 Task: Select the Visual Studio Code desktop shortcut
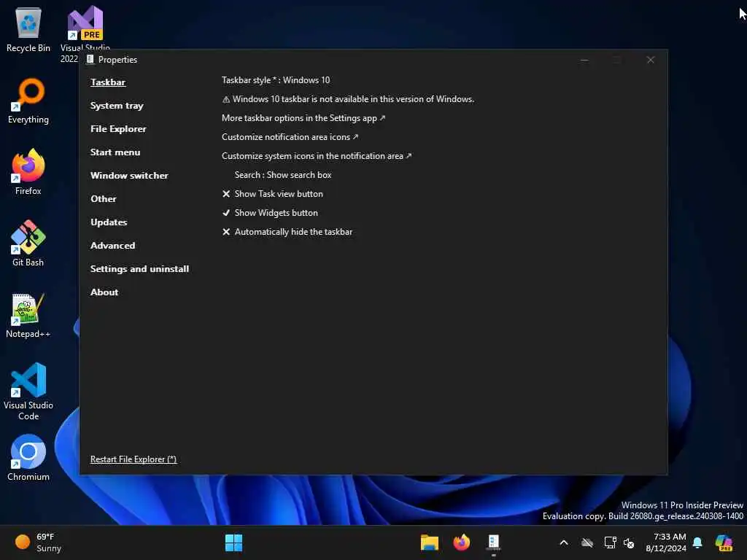[28, 392]
